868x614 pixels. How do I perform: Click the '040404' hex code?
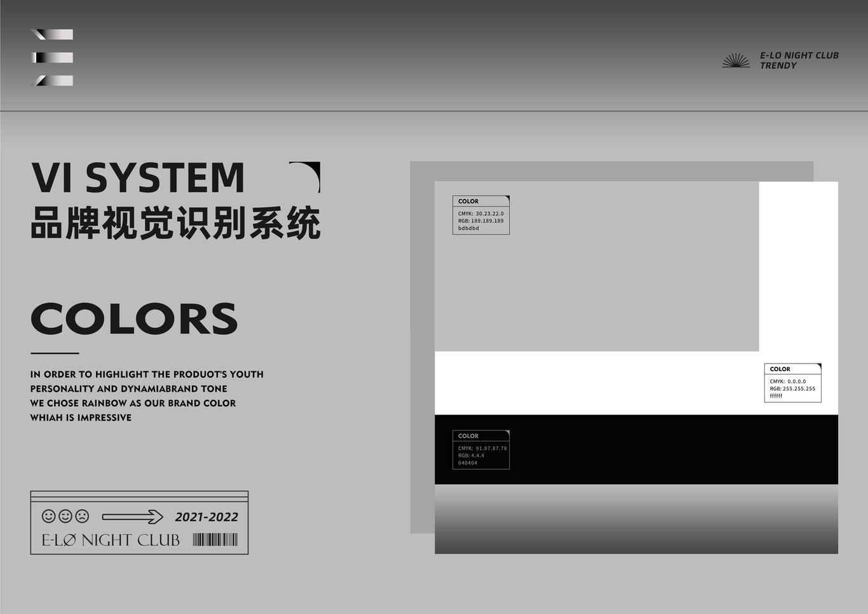pyautogui.click(x=468, y=463)
